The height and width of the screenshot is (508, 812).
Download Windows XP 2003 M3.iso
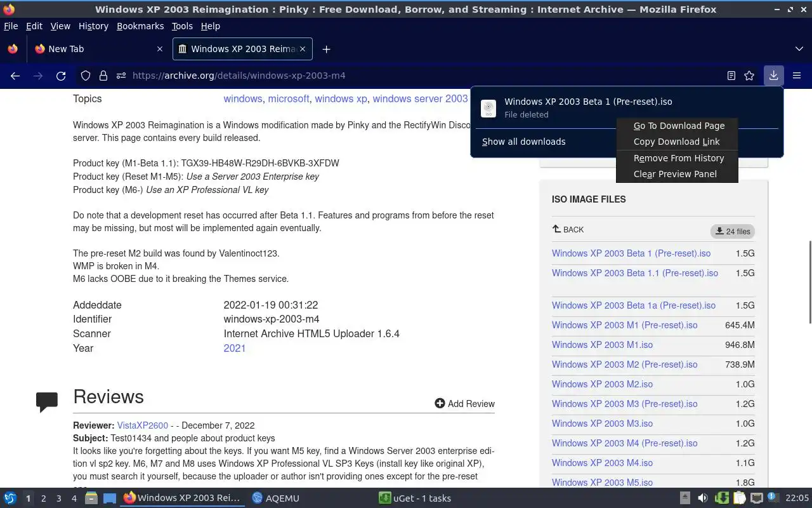(x=602, y=424)
